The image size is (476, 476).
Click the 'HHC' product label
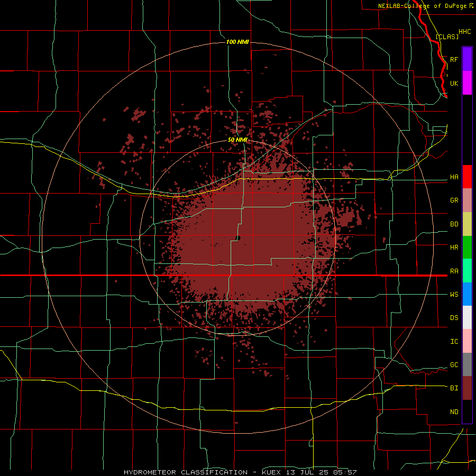tap(464, 32)
